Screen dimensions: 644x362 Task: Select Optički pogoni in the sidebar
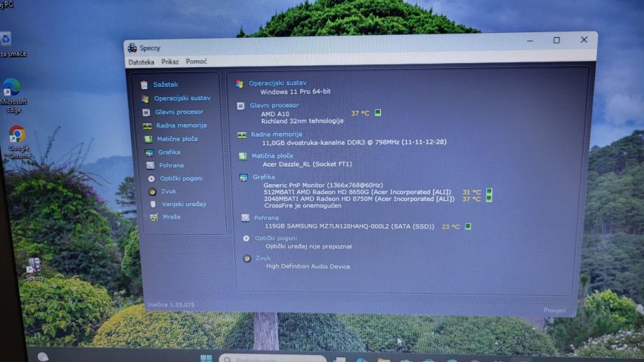[x=181, y=179]
